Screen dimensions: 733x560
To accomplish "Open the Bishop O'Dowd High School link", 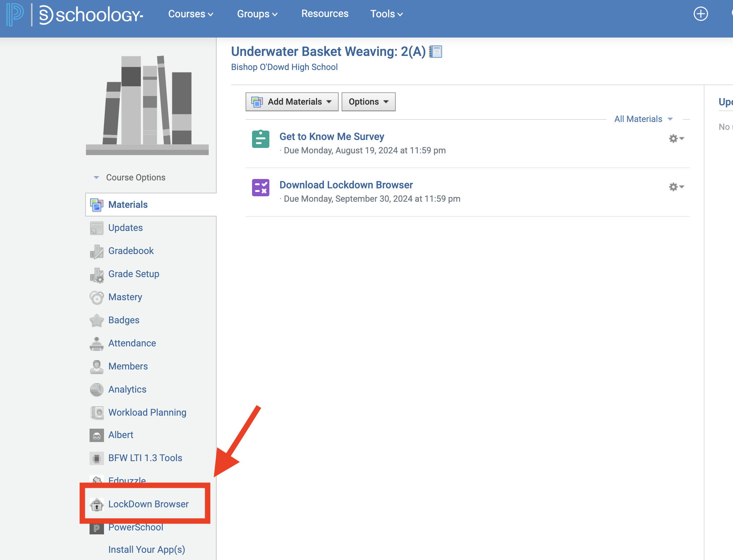I will pyautogui.click(x=284, y=67).
